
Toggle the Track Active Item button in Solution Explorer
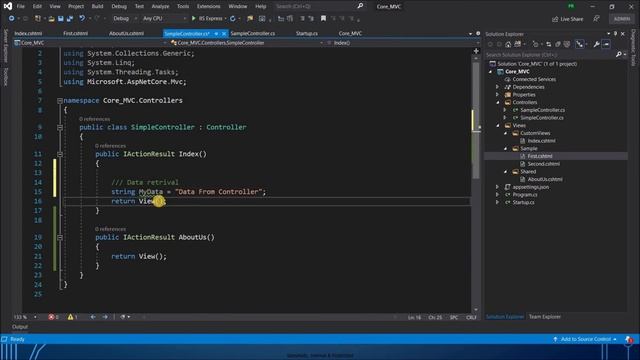(x=580, y=44)
